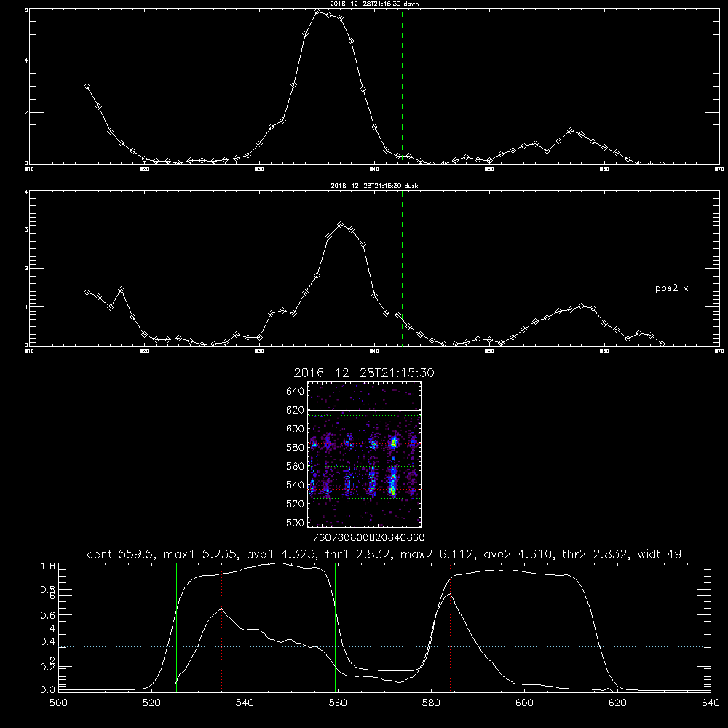The height and width of the screenshot is (728, 728).
Task: Select y-axis label "500" beside spectrogram image
Action: pyautogui.click(x=296, y=523)
